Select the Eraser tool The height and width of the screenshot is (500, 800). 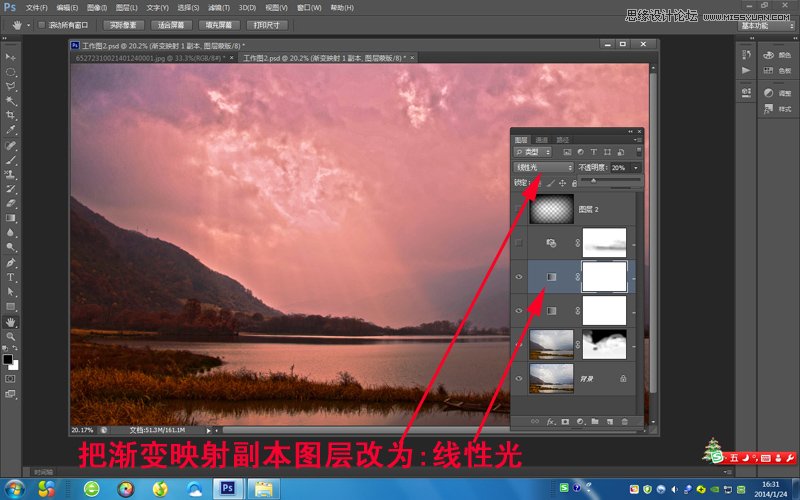tap(10, 203)
